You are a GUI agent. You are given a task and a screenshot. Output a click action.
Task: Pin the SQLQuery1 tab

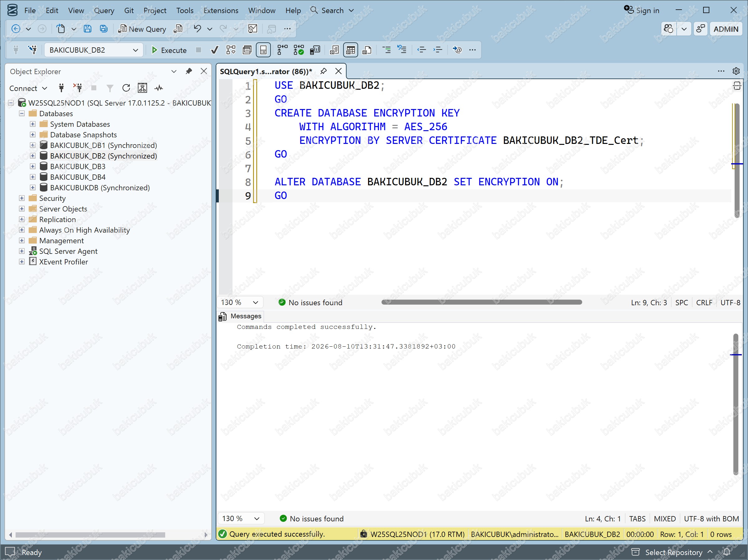(323, 71)
